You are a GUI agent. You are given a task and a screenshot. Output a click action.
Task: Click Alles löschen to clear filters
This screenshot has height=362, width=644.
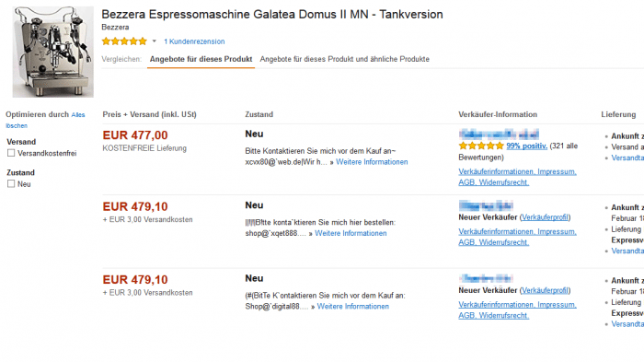(x=45, y=120)
